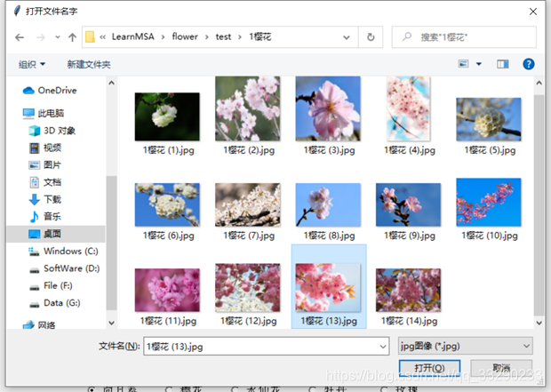Click the 打开(O) button
This screenshot has height=392, width=551.
(x=429, y=368)
